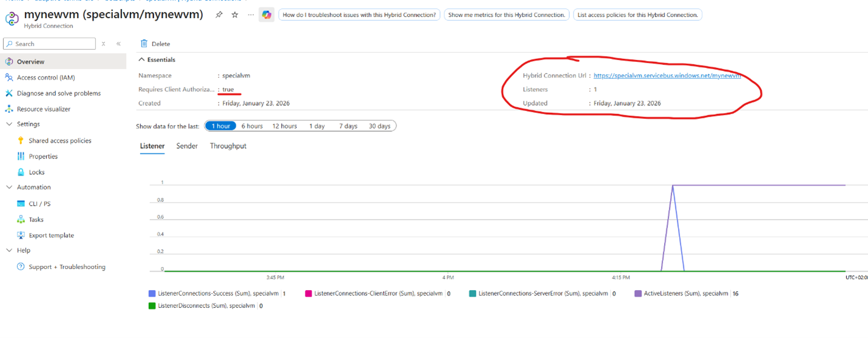Screen dimensions: 868x338
Task: Select the 6 hours time range
Action: (x=252, y=126)
